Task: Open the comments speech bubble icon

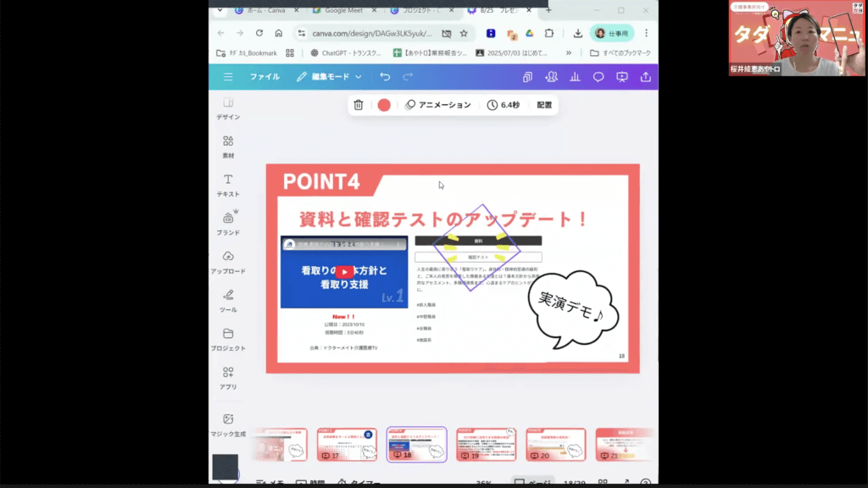Action: pos(598,77)
